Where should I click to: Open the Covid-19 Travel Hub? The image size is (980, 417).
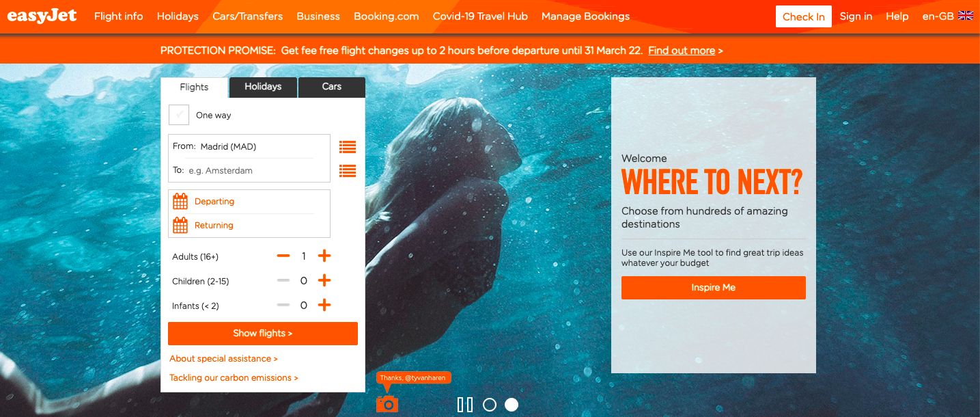click(x=480, y=16)
